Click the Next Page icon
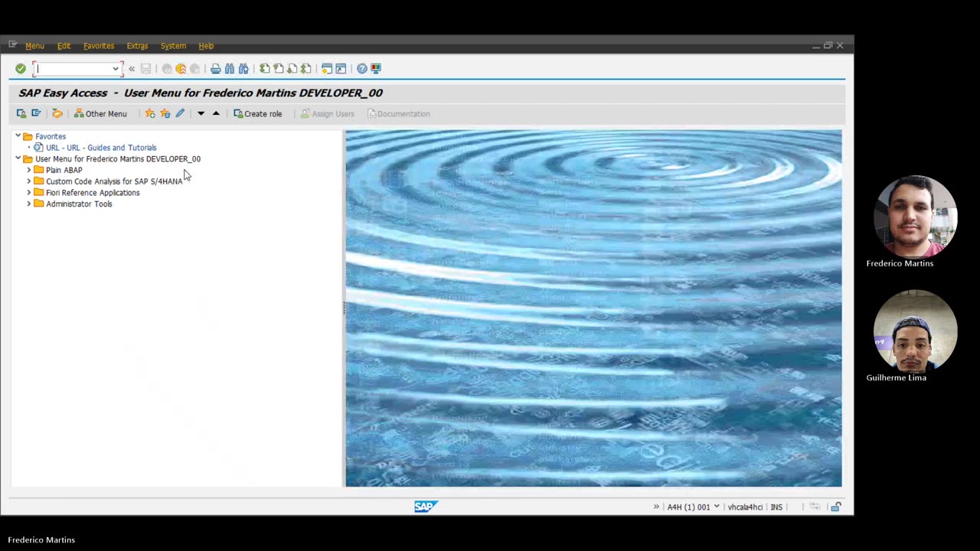 click(292, 69)
